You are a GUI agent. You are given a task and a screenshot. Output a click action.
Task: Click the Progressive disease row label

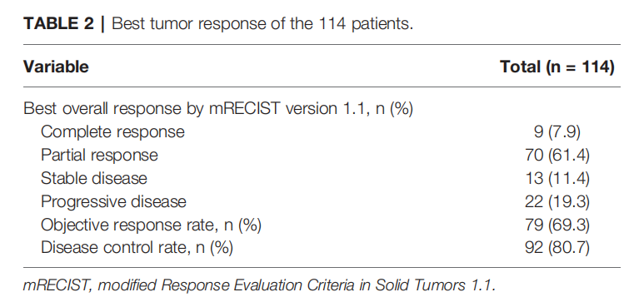click(x=113, y=201)
